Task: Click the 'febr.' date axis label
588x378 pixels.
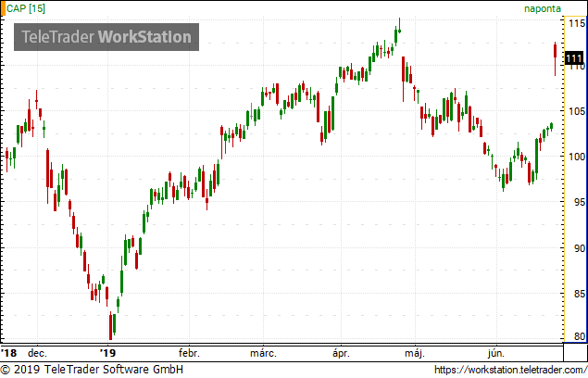Action: 189,353
